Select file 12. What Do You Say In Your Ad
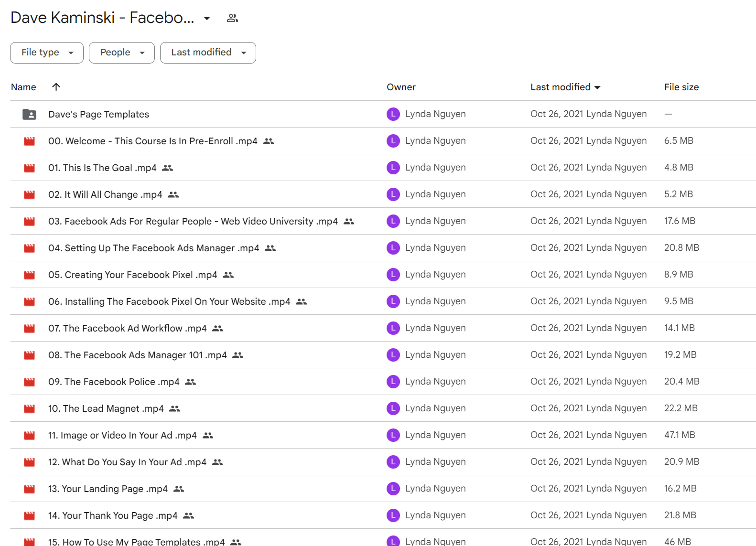The image size is (756, 546). [128, 462]
